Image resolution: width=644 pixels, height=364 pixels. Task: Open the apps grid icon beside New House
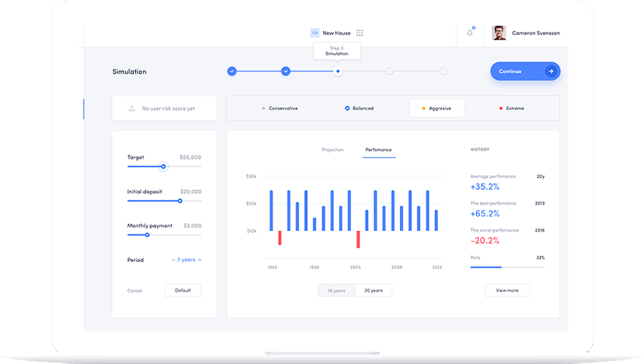pos(360,33)
